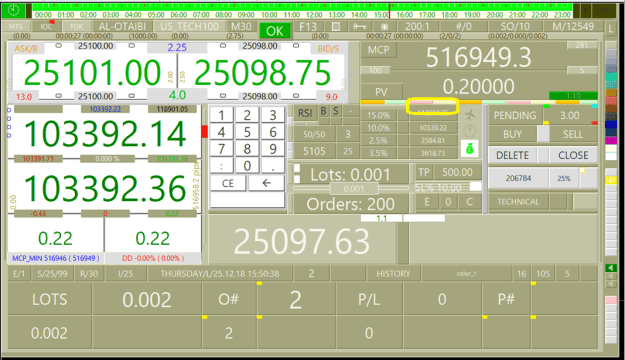Screen dimensions: 625x360
Task: Click the C button below SL%
Action: coord(469,202)
